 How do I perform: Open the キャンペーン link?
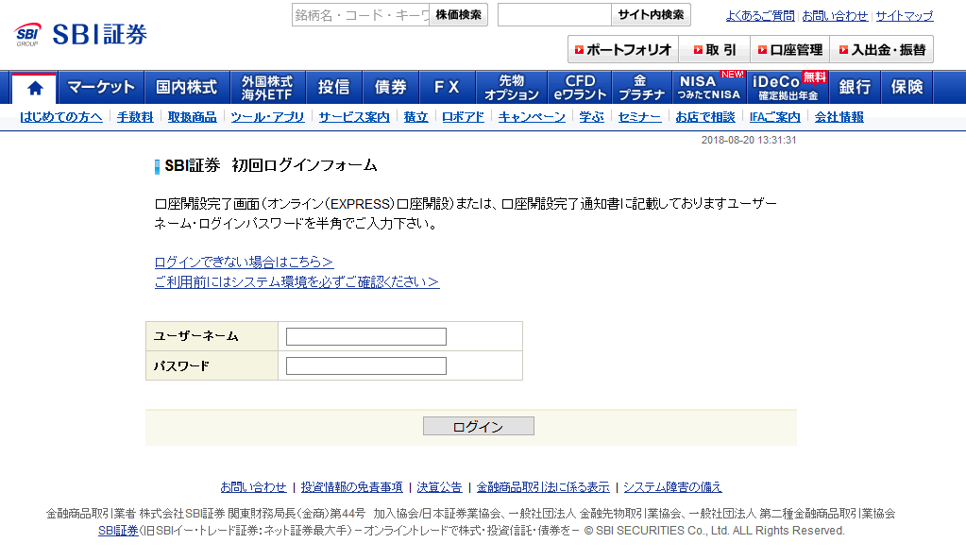click(x=532, y=117)
